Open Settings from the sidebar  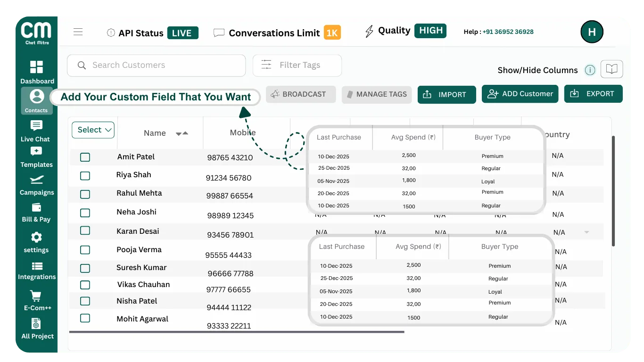36,241
